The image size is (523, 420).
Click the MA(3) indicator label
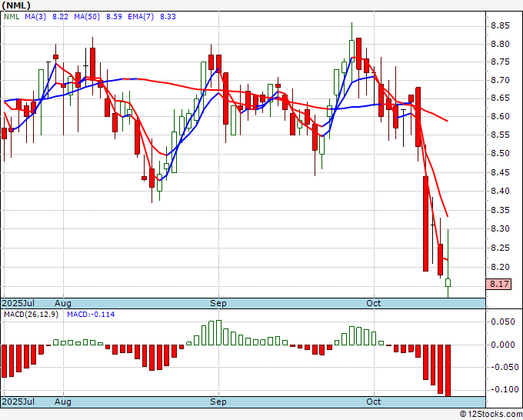(x=35, y=17)
